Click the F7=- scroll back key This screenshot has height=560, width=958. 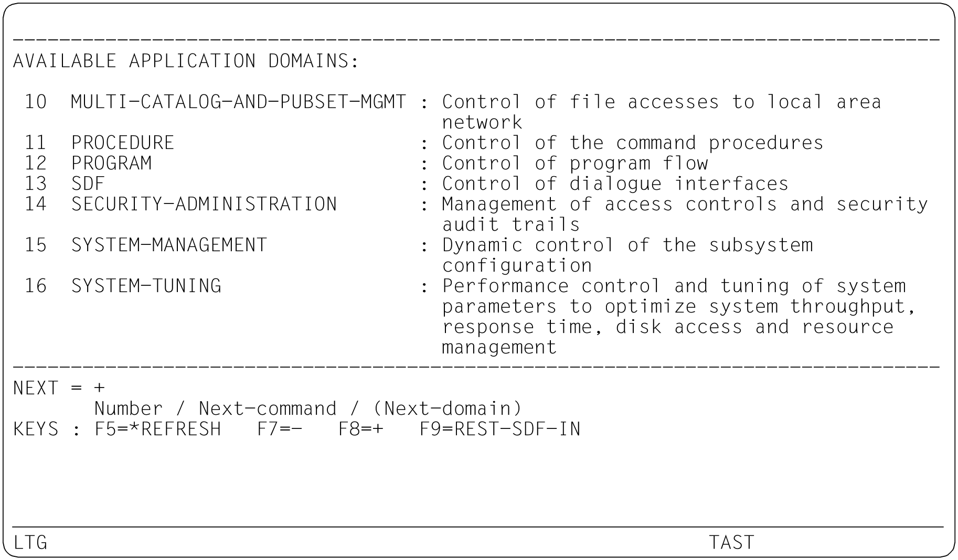tap(280, 429)
